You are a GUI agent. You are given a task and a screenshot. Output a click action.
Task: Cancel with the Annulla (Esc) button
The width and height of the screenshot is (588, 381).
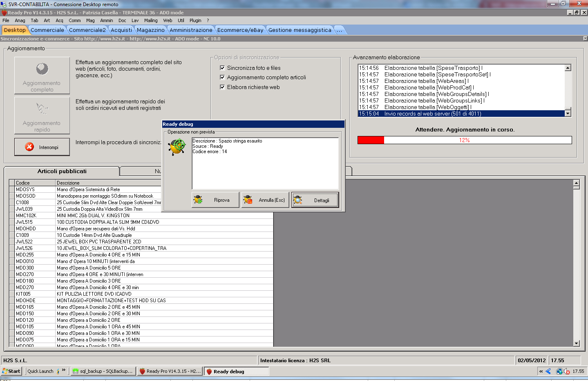(265, 200)
